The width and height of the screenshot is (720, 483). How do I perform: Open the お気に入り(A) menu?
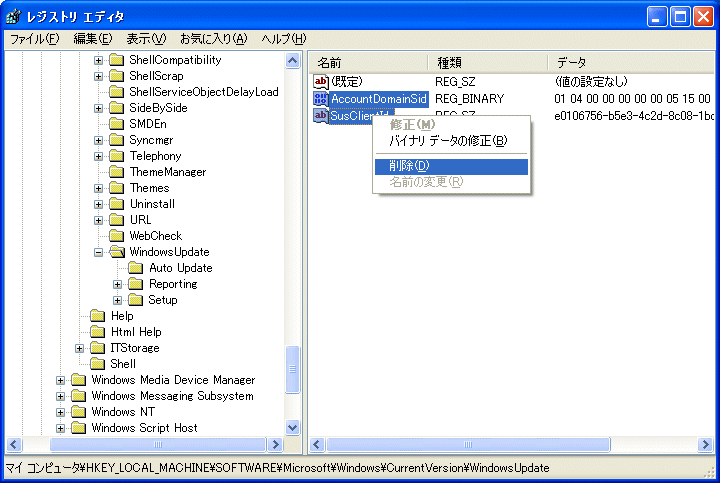coord(214,39)
